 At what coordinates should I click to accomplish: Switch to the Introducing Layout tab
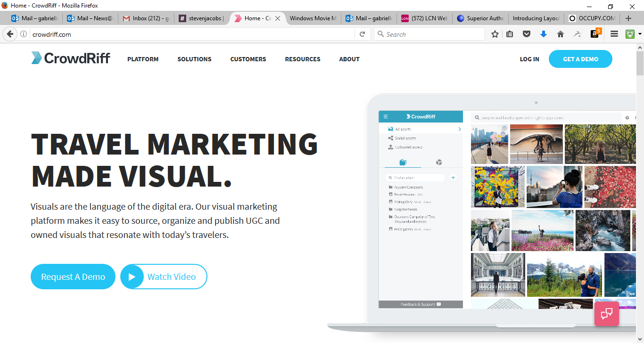point(536,18)
